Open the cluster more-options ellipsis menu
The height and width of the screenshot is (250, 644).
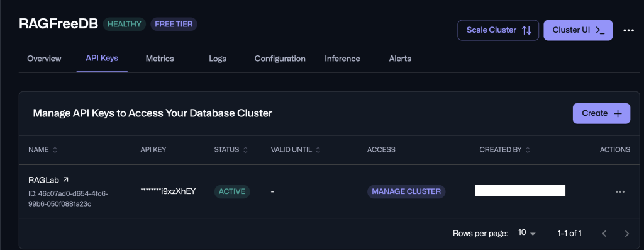[x=628, y=30]
